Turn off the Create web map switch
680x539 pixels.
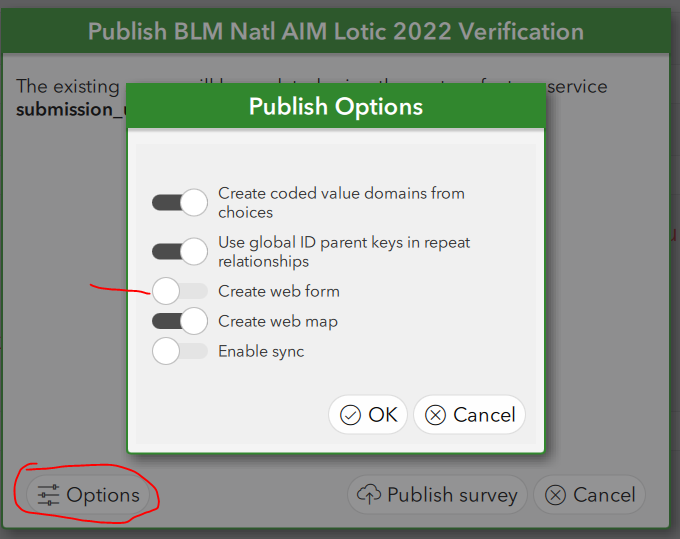pos(180,321)
